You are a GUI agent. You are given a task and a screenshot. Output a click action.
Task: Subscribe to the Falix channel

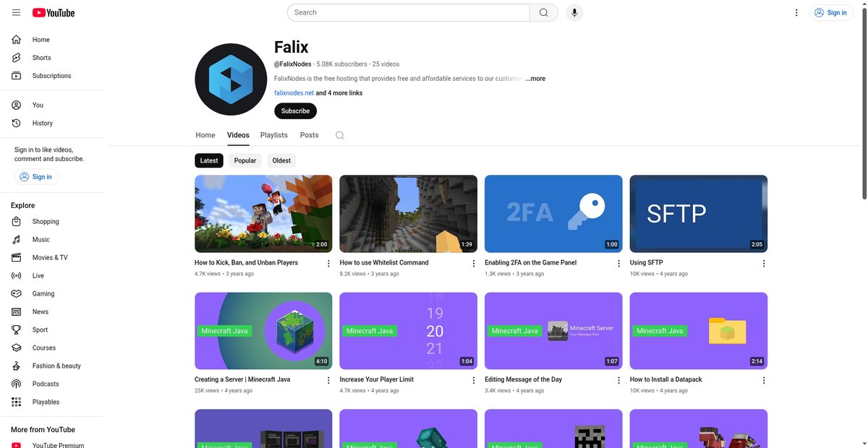tap(295, 111)
